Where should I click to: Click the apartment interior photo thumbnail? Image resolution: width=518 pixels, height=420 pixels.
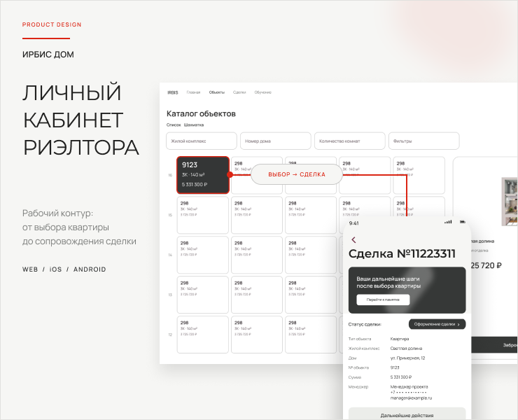coord(510,202)
